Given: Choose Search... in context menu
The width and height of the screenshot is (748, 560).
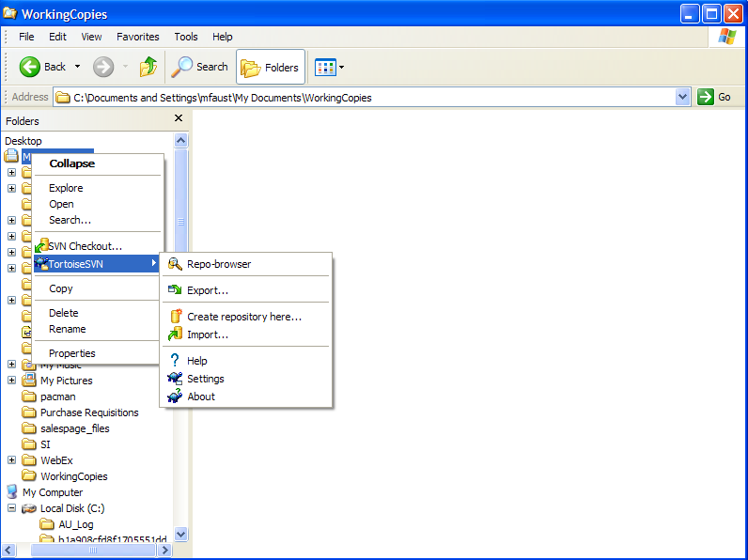Looking at the screenshot, I should 97,220.
